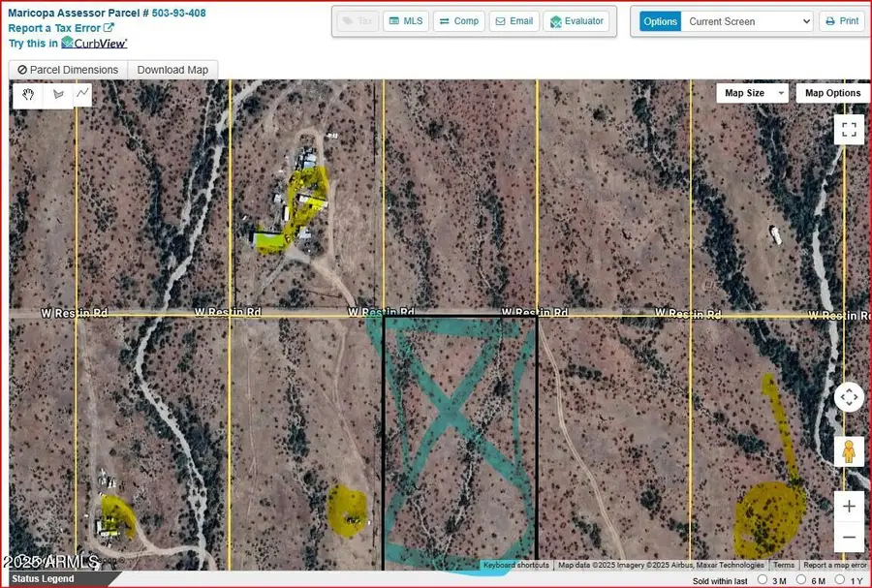Open the Current Screen dropdown
The height and width of the screenshot is (588, 872).
(746, 20)
